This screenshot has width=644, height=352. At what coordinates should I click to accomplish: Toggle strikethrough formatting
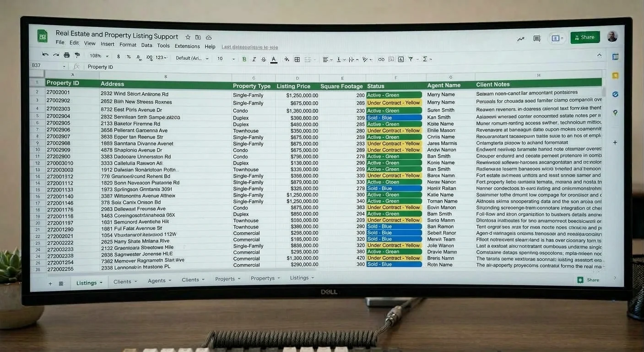[263, 59]
